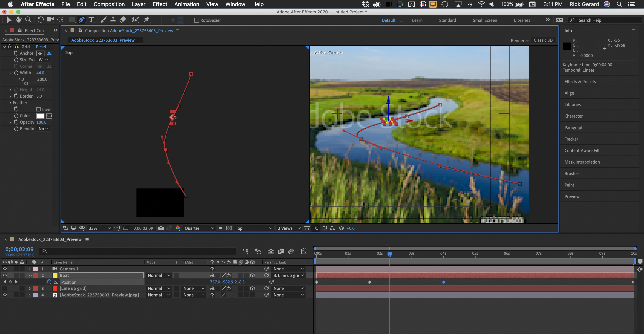This screenshot has height=334, width=644.
Task: Select the Pen tool in the toolbar
Action: [x=81, y=20]
